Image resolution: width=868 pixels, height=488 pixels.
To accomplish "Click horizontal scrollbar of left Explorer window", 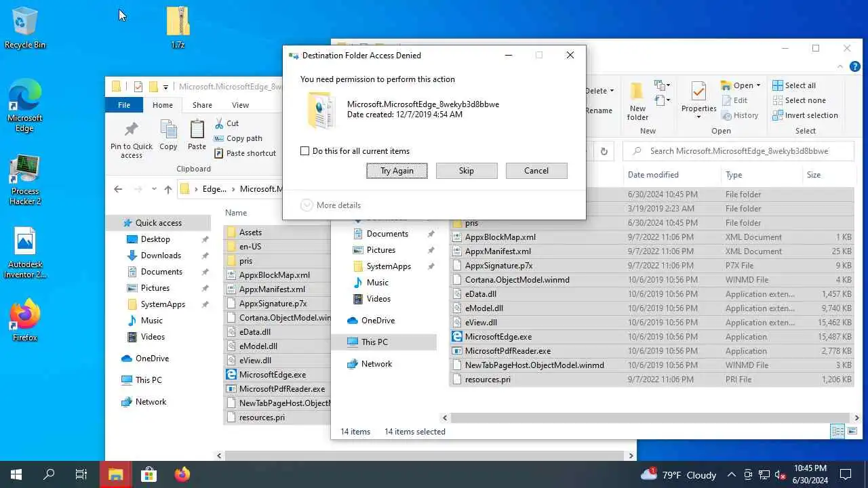I will click(x=426, y=456).
